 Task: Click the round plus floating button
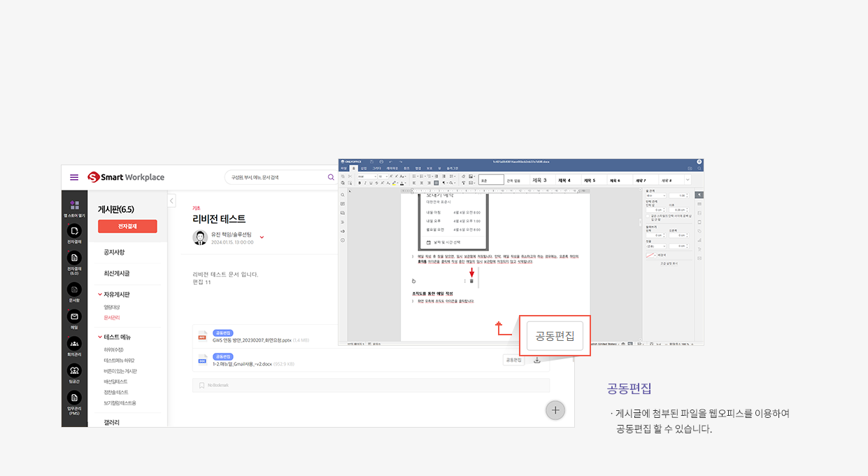tap(555, 410)
